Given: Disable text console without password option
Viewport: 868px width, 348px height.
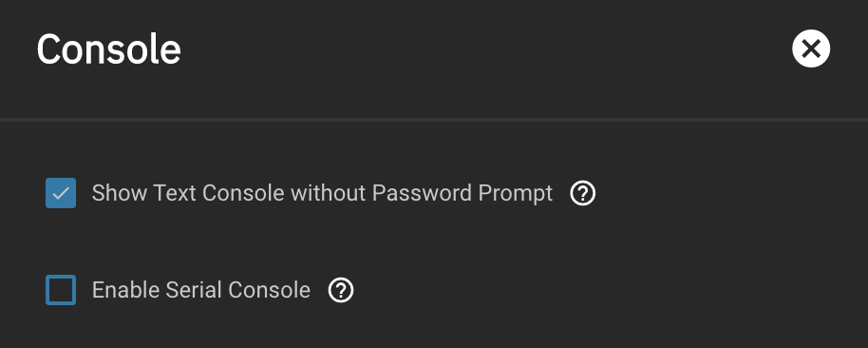Looking at the screenshot, I should [x=61, y=193].
